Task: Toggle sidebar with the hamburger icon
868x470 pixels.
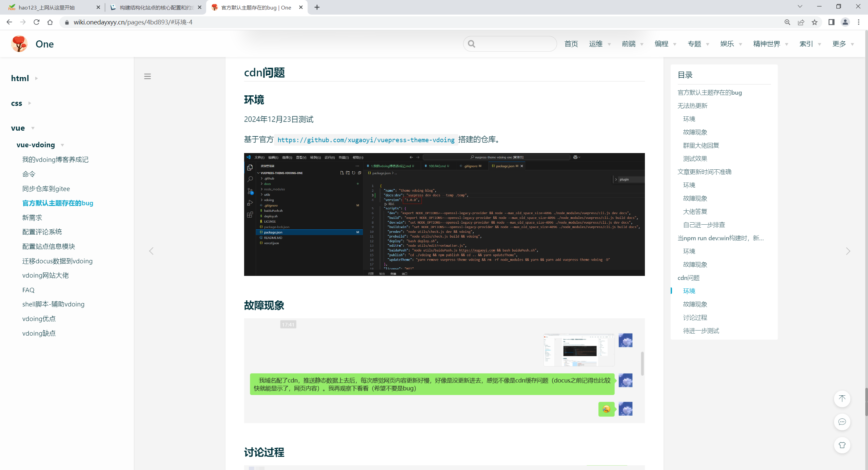Action: click(147, 76)
